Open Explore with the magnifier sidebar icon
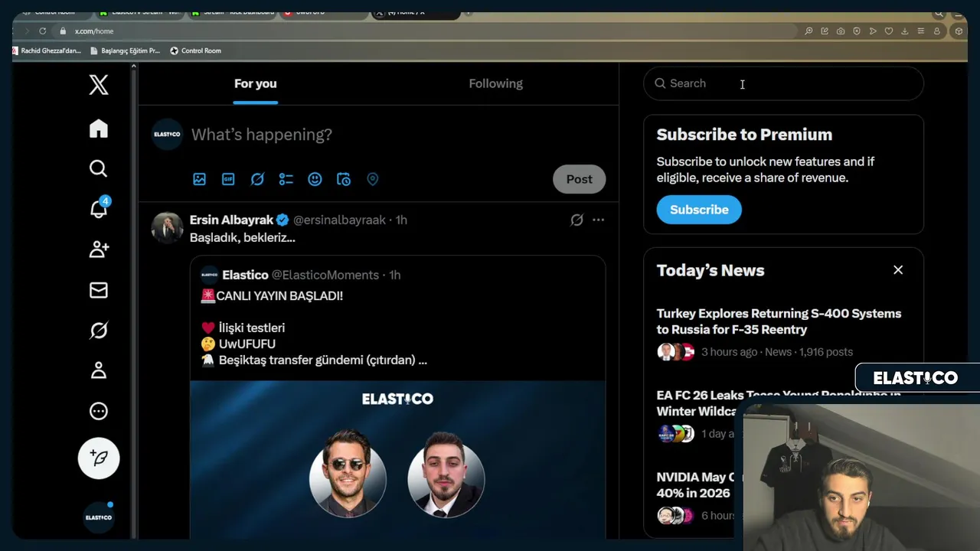The height and width of the screenshot is (551, 980). 99,168
